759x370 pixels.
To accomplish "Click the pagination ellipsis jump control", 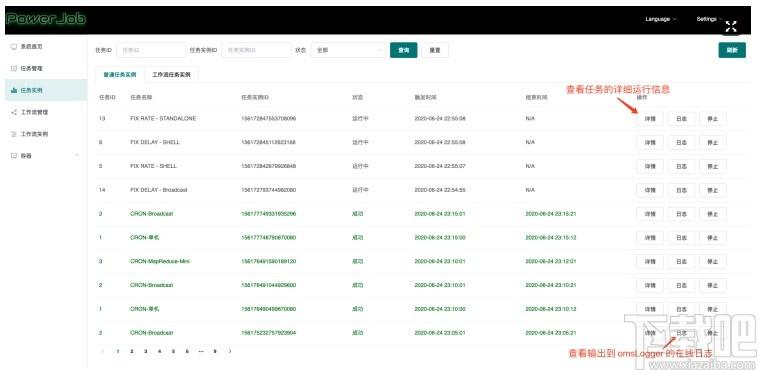I will pos(201,351).
